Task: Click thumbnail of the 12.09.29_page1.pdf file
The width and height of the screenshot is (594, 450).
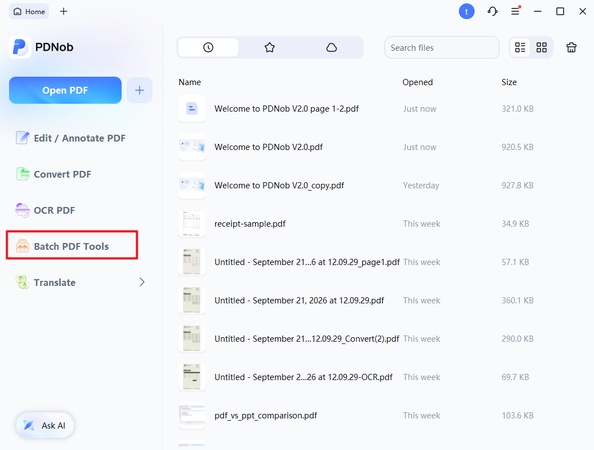Action: (192, 262)
